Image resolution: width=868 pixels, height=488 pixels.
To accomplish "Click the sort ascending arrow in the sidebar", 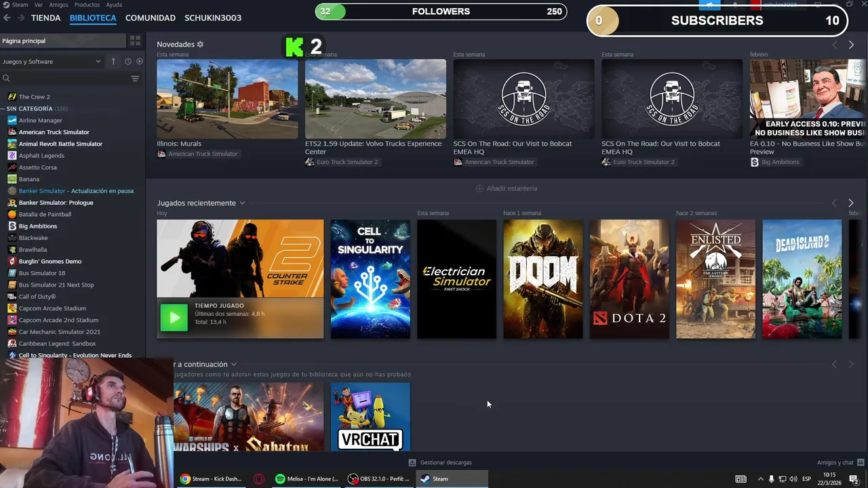I will [x=113, y=61].
